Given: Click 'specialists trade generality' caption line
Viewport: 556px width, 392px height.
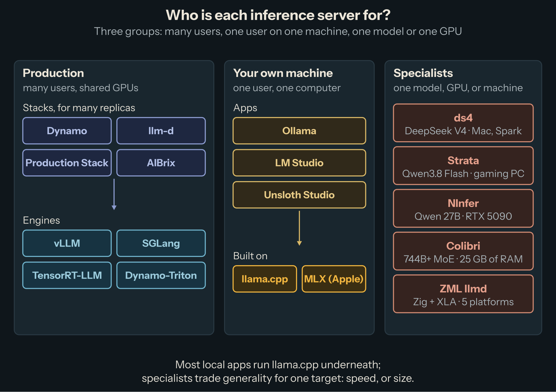Looking at the screenshot, I should click(x=278, y=378).
